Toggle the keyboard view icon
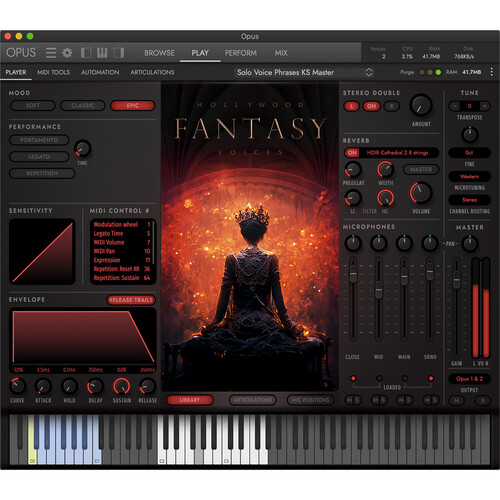 point(102,53)
